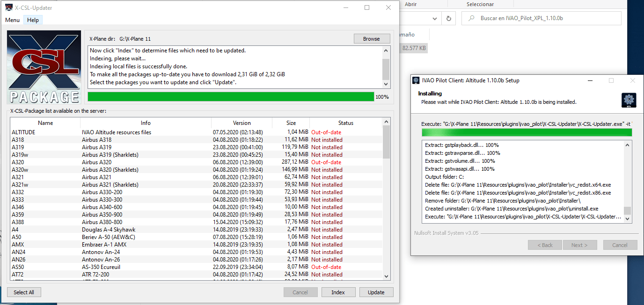Close the X-CSL-Updater window
The image size is (644, 305).
pos(388,7)
